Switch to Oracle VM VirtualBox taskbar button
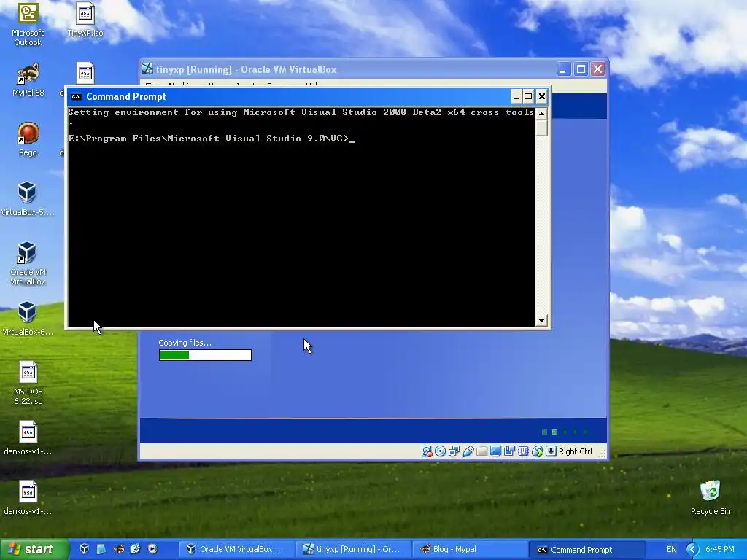The height and width of the screenshot is (560, 747). [x=236, y=549]
